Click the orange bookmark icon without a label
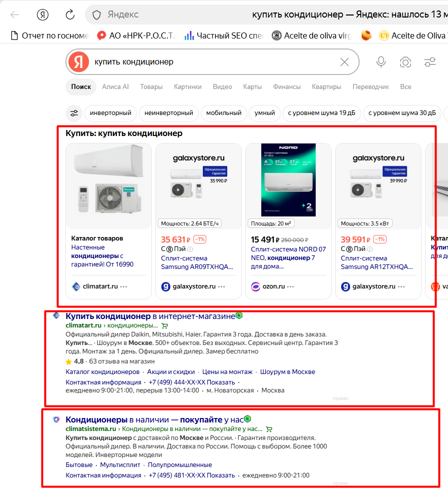 (366, 35)
